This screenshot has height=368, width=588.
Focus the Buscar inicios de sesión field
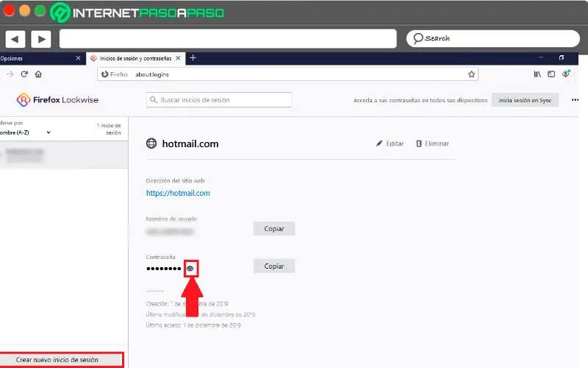[x=218, y=100]
